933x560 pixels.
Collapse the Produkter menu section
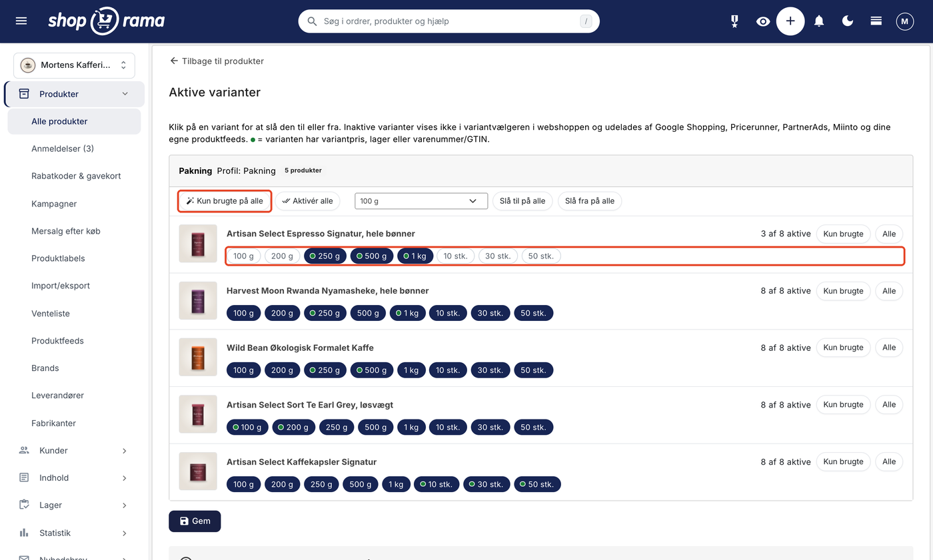[125, 94]
